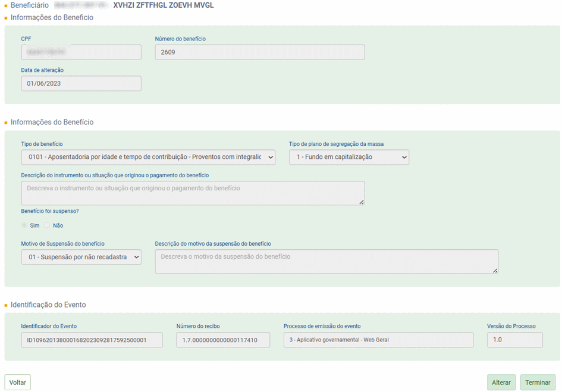Focus the suspension reason description box
562x392 pixels.
(326, 261)
